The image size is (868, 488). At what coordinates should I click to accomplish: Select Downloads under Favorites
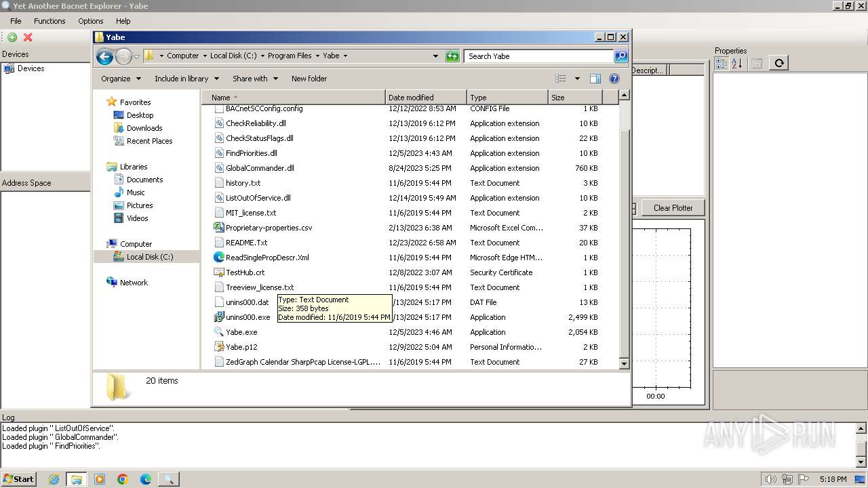tap(144, 128)
